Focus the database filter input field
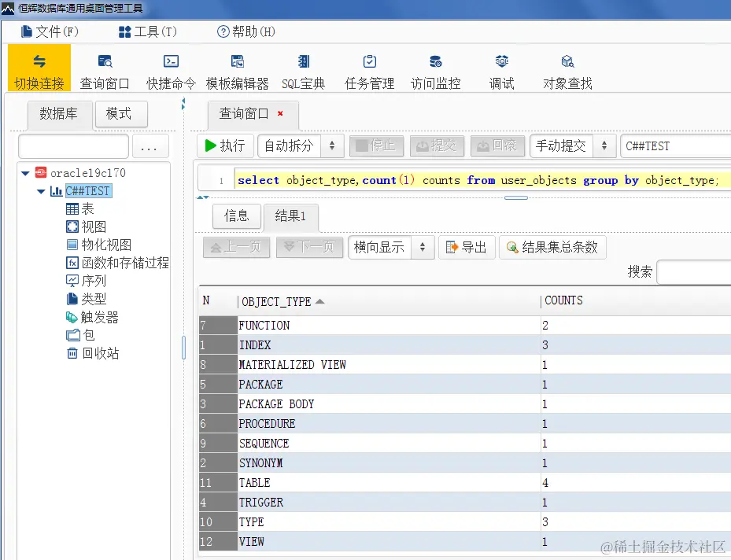 click(73, 147)
